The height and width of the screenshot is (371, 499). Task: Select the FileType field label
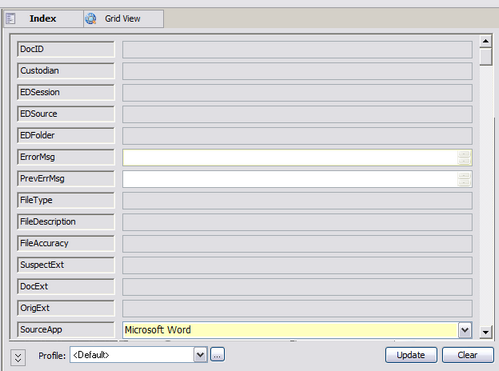[x=66, y=200]
